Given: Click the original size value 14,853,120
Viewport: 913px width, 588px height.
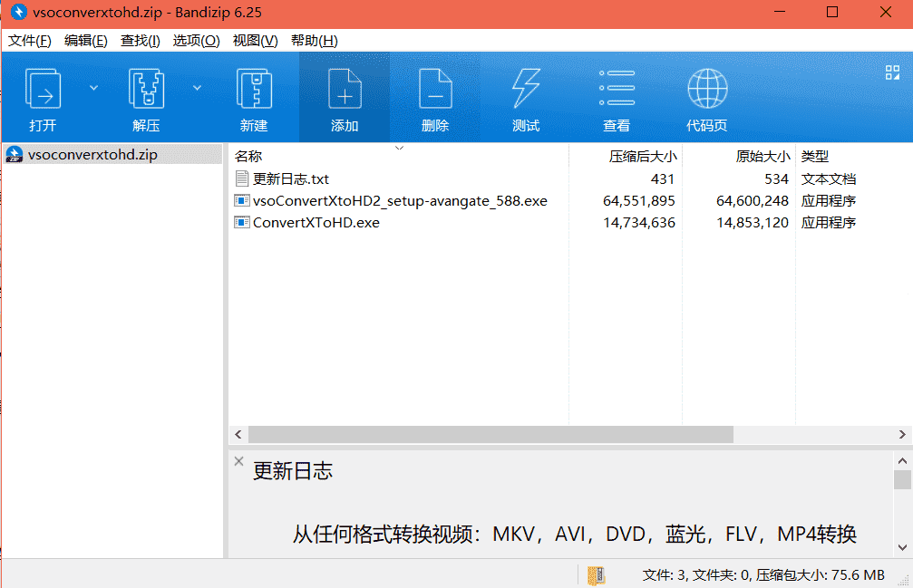Looking at the screenshot, I should 753,223.
